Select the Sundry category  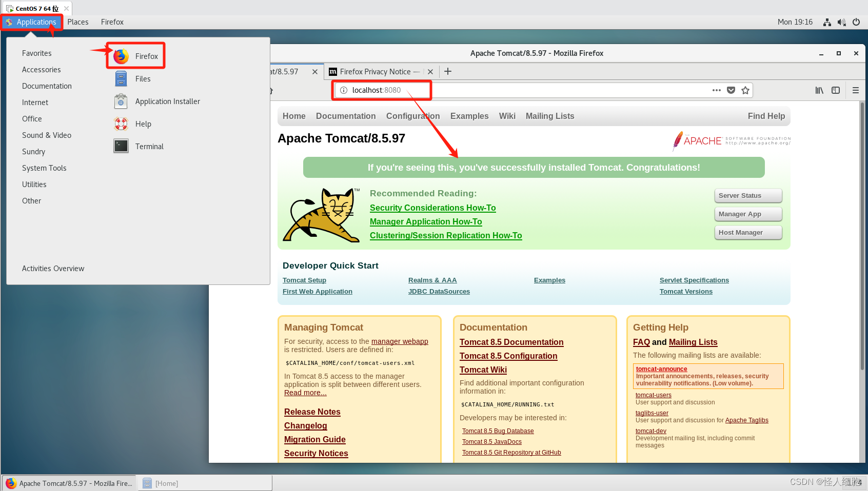(x=33, y=152)
